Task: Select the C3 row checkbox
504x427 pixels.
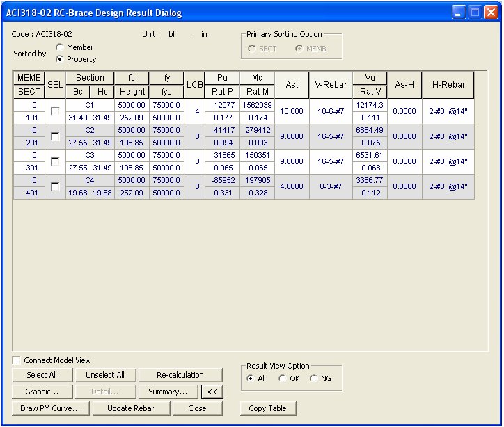Action: tap(54, 161)
